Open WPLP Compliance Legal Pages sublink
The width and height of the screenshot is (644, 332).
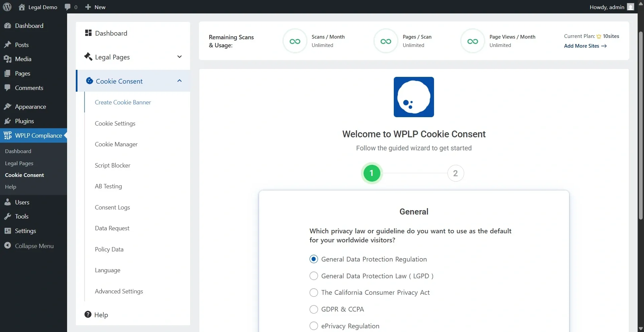click(19, 163)
